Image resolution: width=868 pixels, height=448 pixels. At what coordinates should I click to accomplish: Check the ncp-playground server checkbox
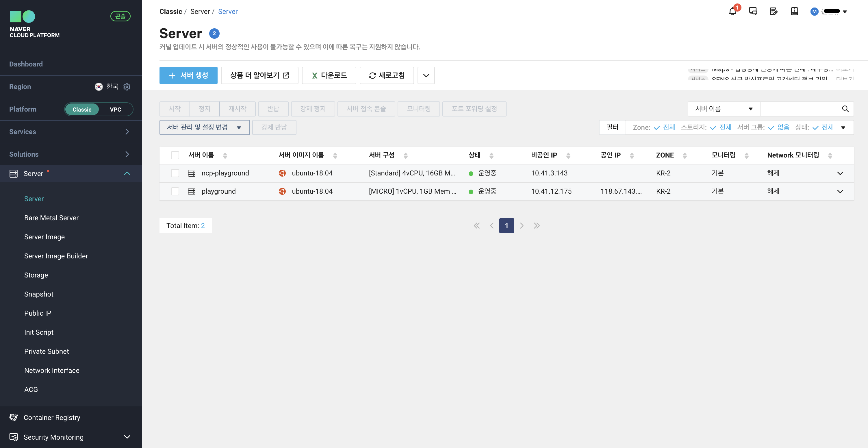pos(175,173)
